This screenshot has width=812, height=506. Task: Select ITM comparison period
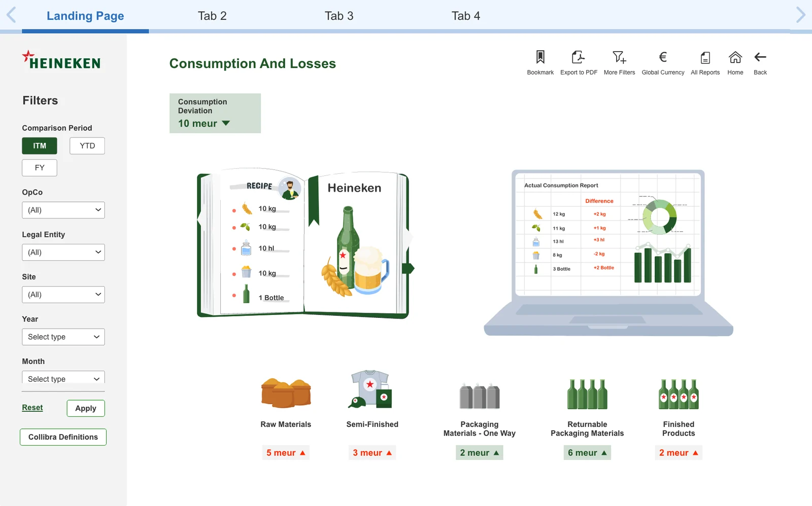click(x=40, y=146)
